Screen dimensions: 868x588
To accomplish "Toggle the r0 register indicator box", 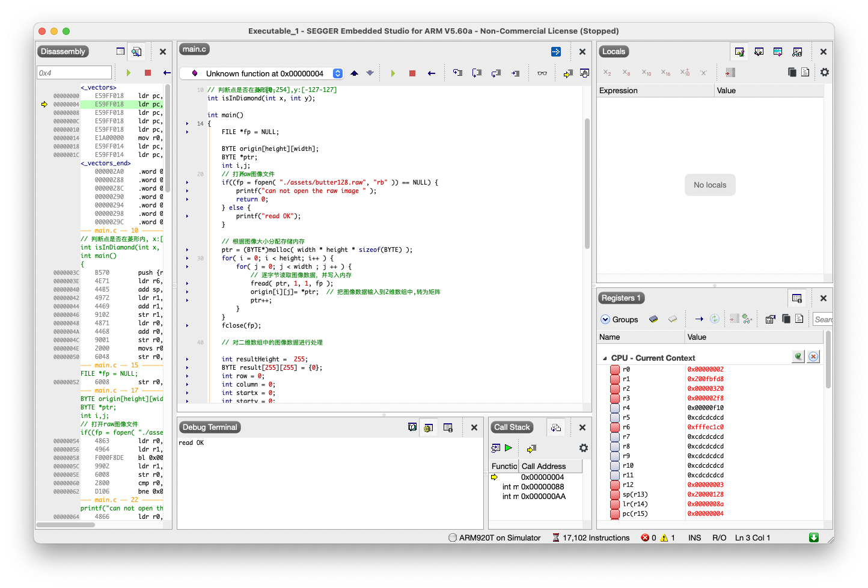I will pos(614,369).
